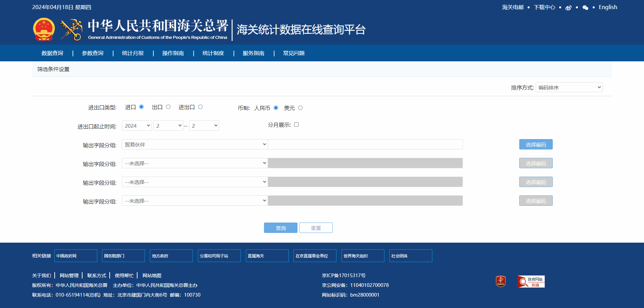The image size is (644, 308).
Task: Click the 查询 query button
Action: [x=280, y=228]
